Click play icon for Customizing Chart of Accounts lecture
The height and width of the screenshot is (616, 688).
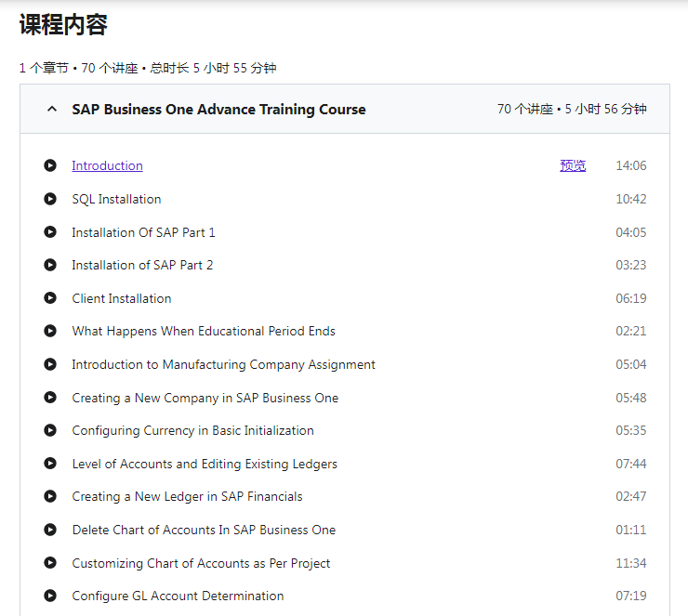pos(50,562)
